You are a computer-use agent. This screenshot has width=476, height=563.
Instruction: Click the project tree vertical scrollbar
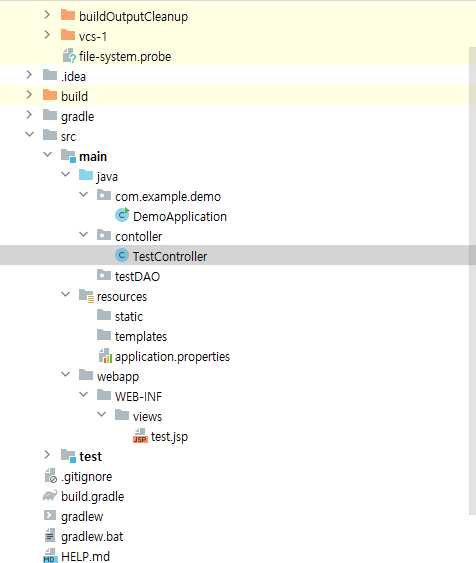click(472, 280)
